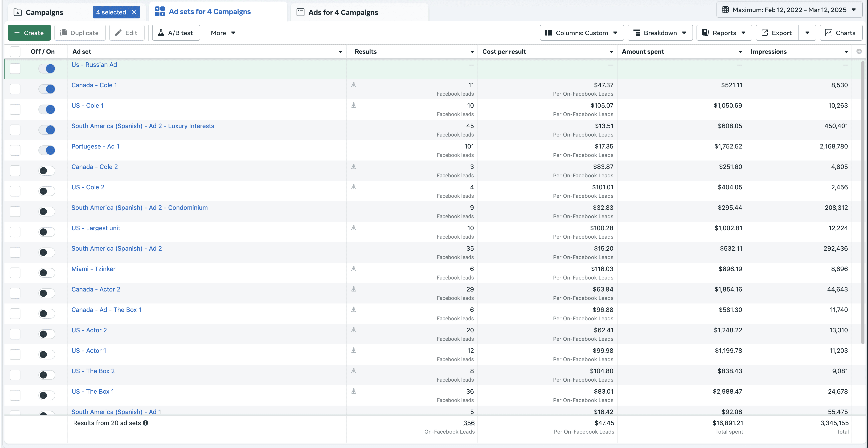Duplicate the selected ad set
Image resolution: width=868 pixels, height=448 pixels.
pyautogui.click(x=80, y=33)
